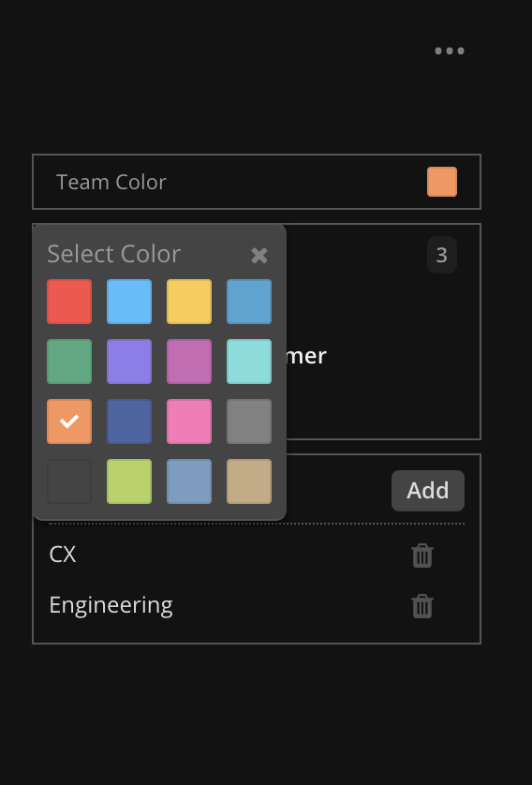Choose the purple color swatch
This screenshot has width=532, height=785.
coord(129,362)
